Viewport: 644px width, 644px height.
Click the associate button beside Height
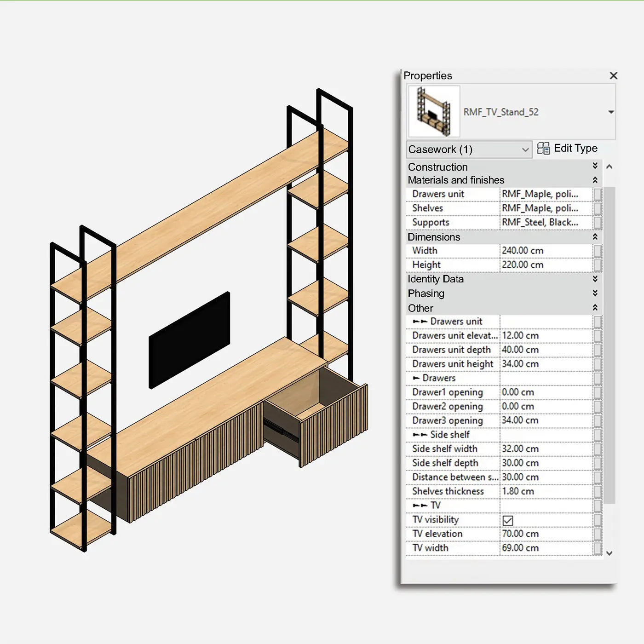(x=598, y=265)
